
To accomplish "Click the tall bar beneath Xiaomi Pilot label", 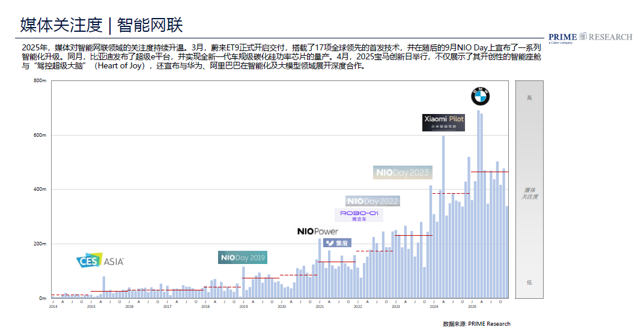I will point(443,217).
